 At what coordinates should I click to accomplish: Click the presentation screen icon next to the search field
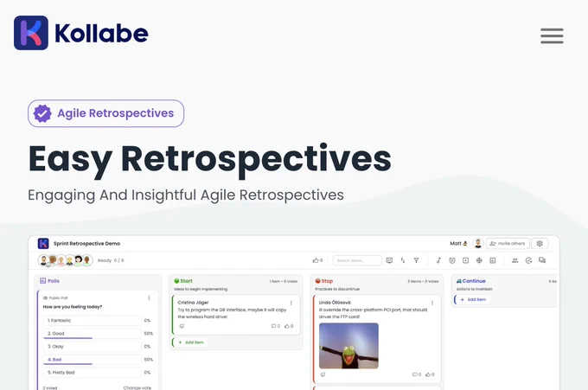389,260
